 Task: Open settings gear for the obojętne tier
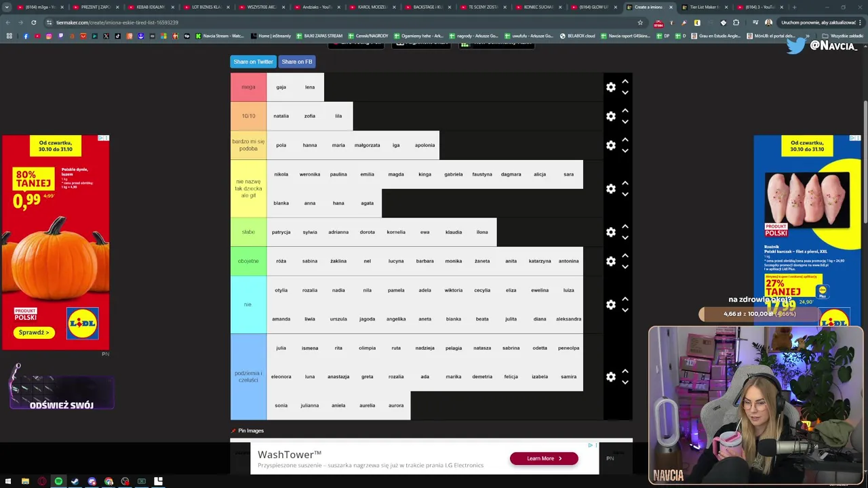pos(611,261)
